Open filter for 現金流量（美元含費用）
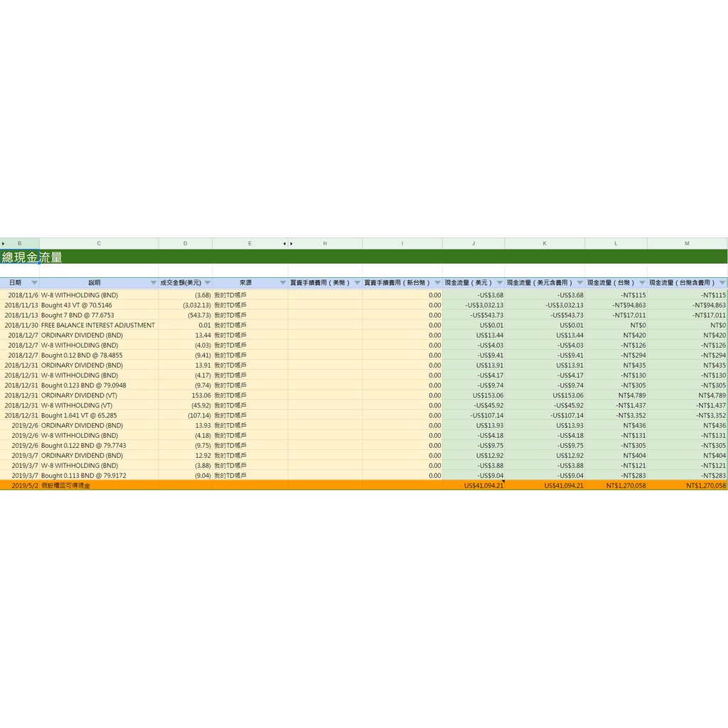The height and width of the screenshot is (728, 728). click(x=579, y=283)
